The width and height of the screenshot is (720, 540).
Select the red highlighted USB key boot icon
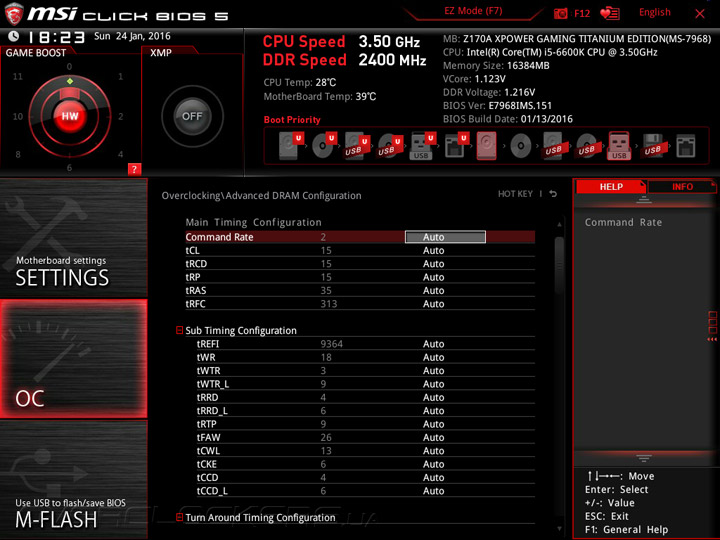(619, 146)
